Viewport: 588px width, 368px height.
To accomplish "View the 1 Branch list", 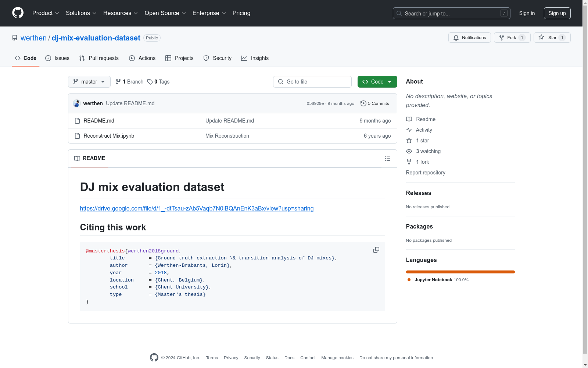I will point(129,82).
